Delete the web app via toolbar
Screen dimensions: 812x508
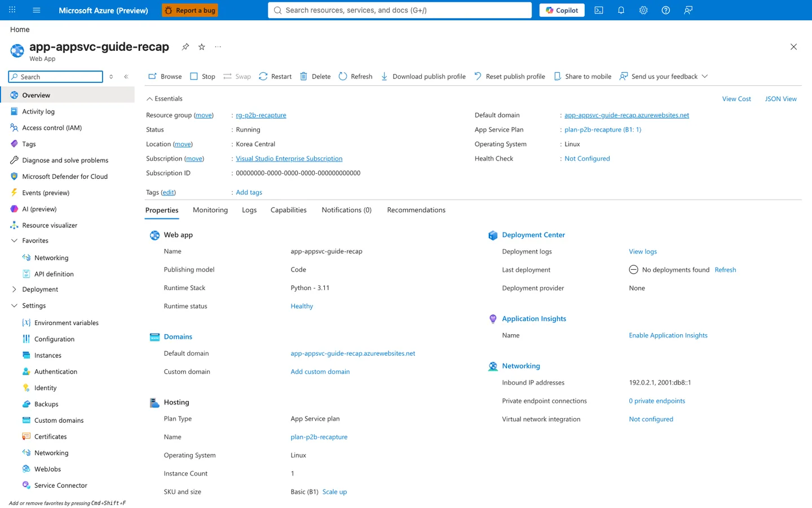(x=315, y=76)
